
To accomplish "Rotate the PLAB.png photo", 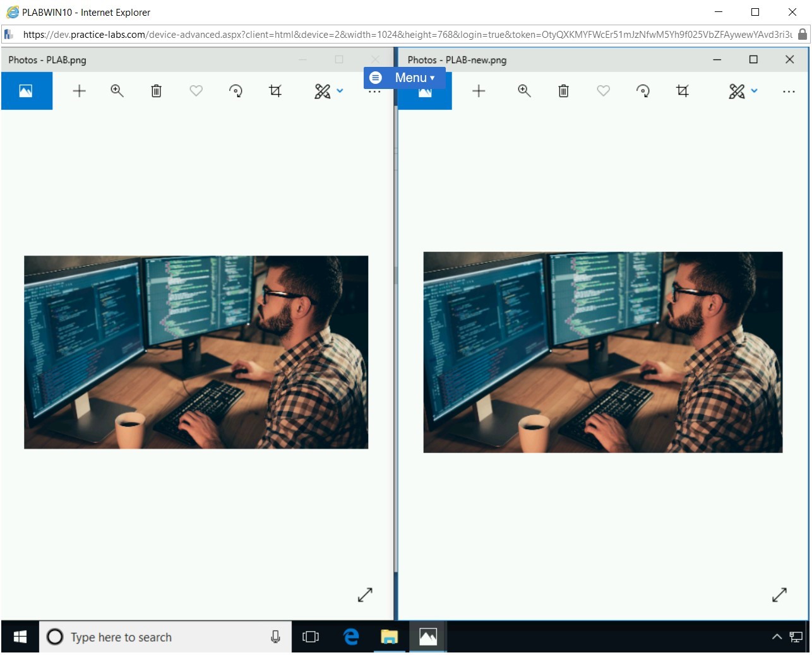I will click(236, 91).
